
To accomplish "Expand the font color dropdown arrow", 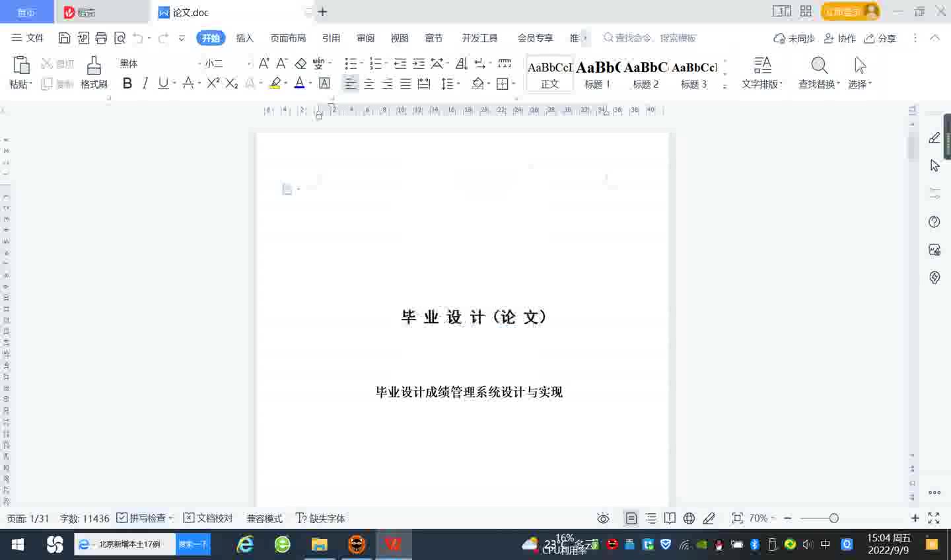I will (x=310, y=83).
